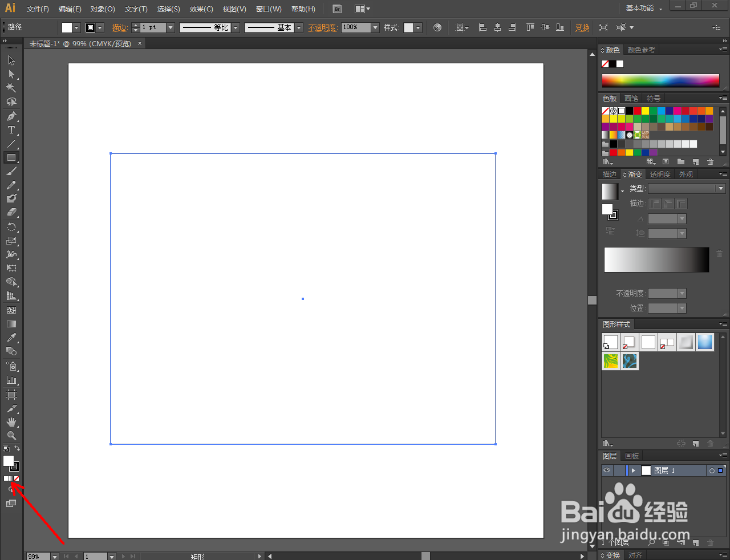This screenshot has height=560, width=730.
Task: Select the Paintbrush tool
Action: pos(11,171)
